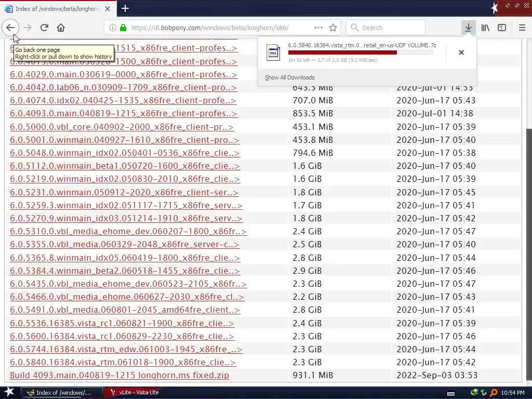Open the 6.0.5384.4.winmain_beta2.060518-1455 link
532x399 pixels.
point(125,271)
